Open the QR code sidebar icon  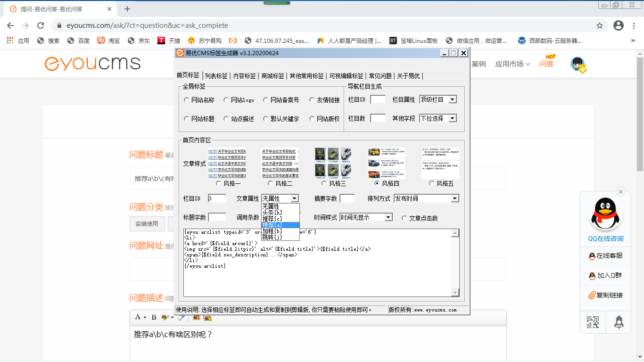click(x=593, y=322)
